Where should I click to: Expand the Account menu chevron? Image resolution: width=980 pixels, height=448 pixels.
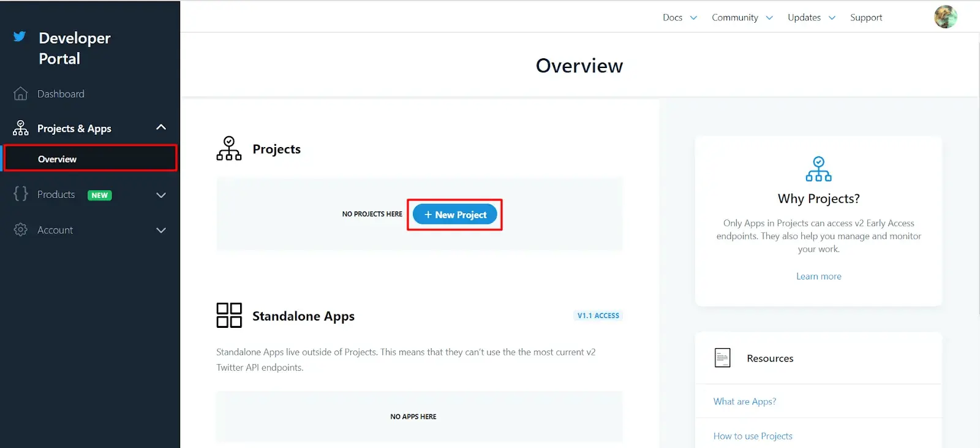click(x=161, y=230)
